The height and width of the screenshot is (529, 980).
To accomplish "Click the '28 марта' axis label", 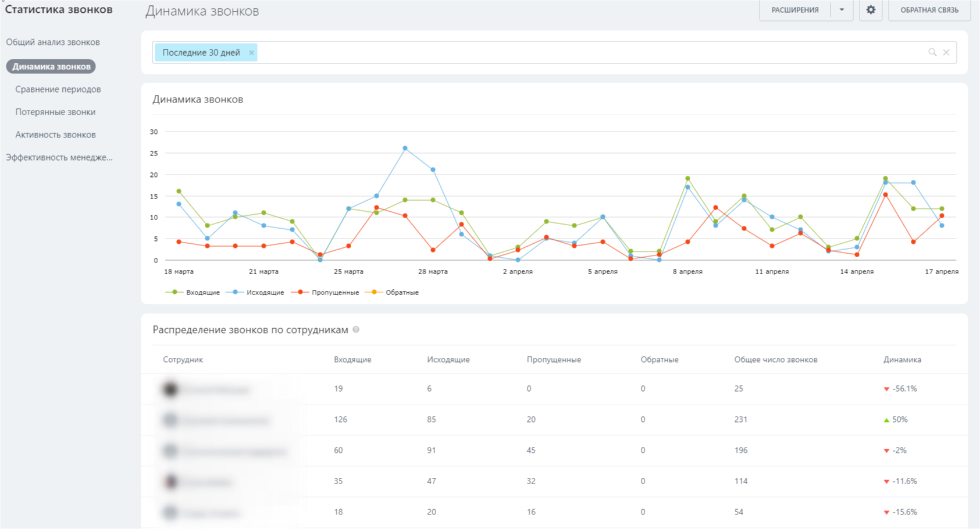I will point(433,272).
